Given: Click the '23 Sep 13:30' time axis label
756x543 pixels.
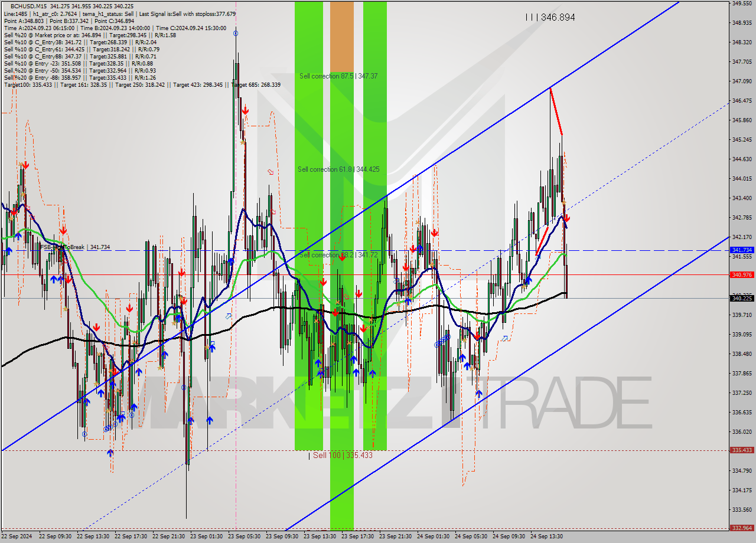Looking at the screenshot, I should pyautogui.click(x=320, y=537).
